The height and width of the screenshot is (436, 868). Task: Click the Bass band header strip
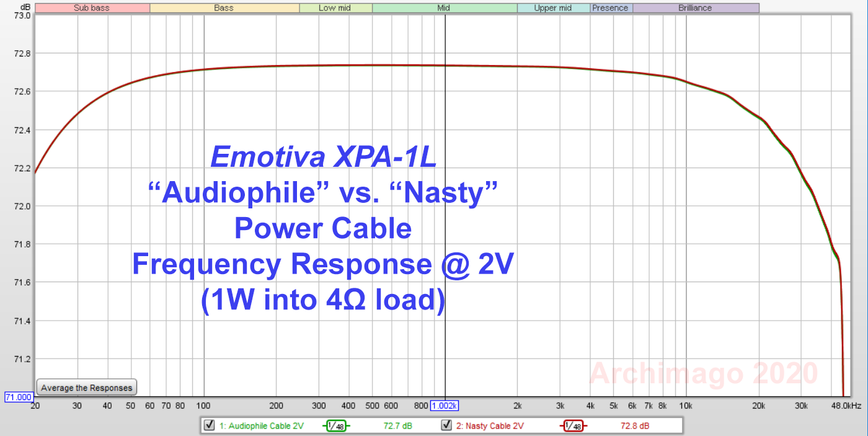click(x=224, y=7)
